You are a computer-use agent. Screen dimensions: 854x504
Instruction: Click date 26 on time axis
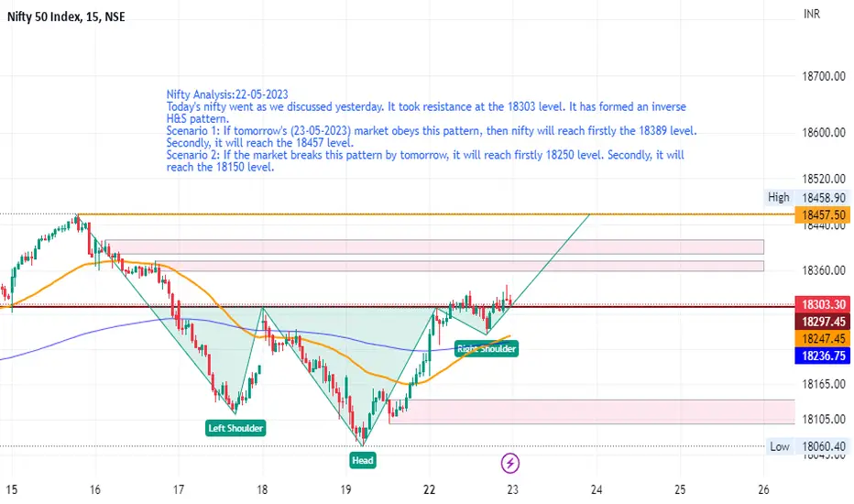[x=763, y=489]
